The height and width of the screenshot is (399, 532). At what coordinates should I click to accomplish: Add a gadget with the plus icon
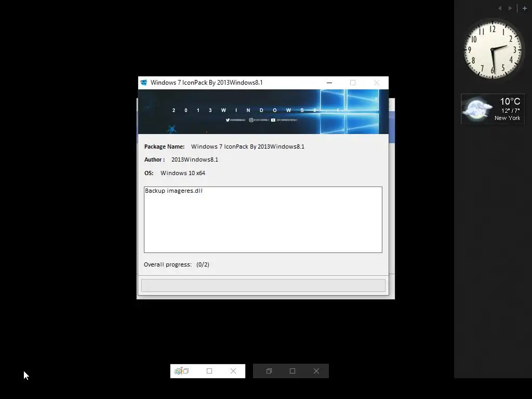(525, 8)
